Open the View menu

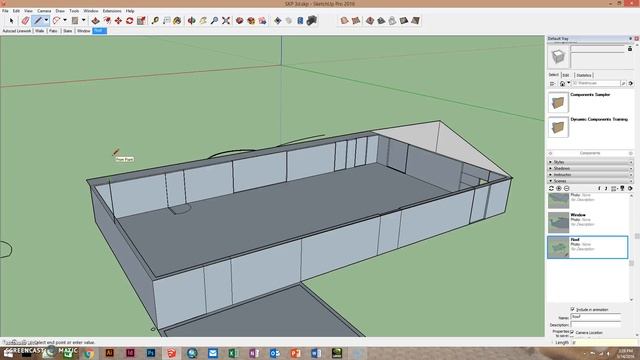pos(28,11)
